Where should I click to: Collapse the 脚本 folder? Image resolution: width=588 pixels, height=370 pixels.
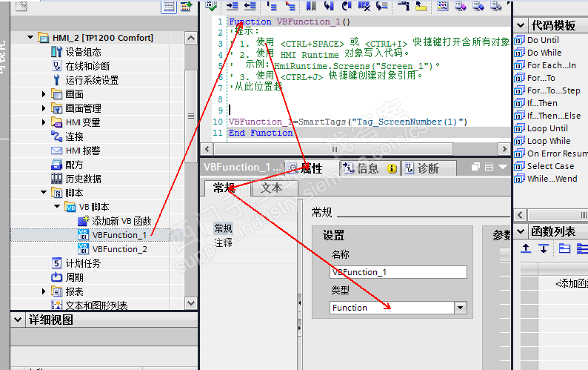pos(44,192)
